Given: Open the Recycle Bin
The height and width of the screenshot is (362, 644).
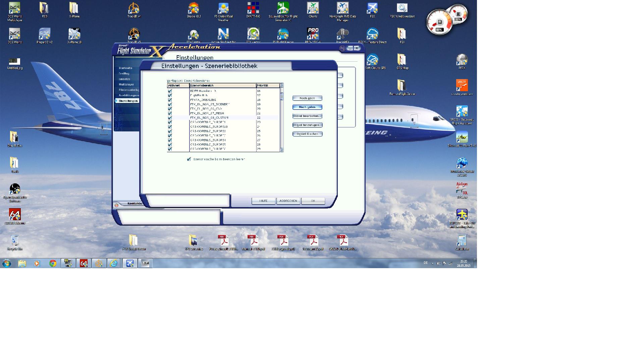Looking at the screenshot, I should [15, 242].
